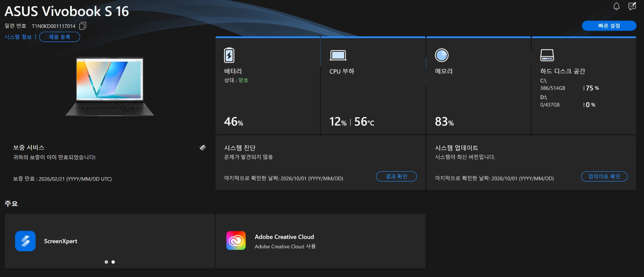
Task: Click the 문제가 발견되지 않음 status
Action: 249,157
